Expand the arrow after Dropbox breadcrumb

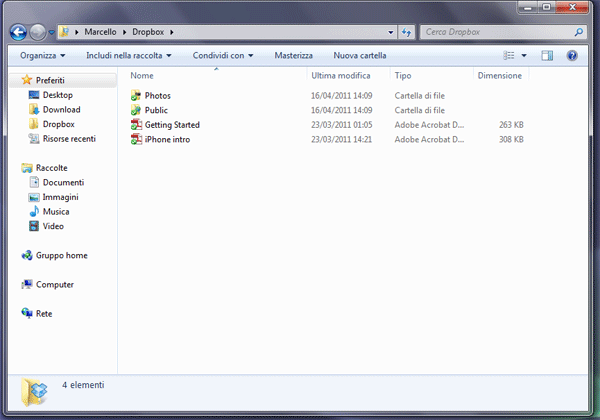(171, 32)
